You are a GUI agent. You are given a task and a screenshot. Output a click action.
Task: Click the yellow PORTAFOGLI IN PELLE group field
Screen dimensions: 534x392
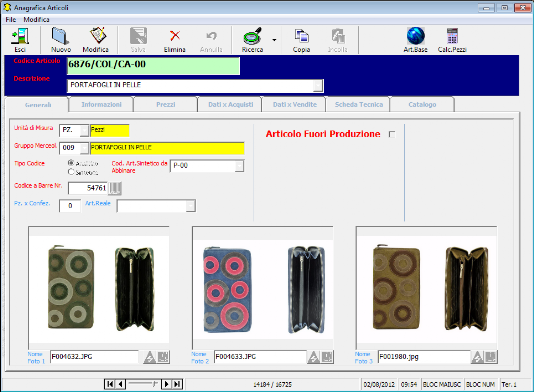click(x=167, y=148)
